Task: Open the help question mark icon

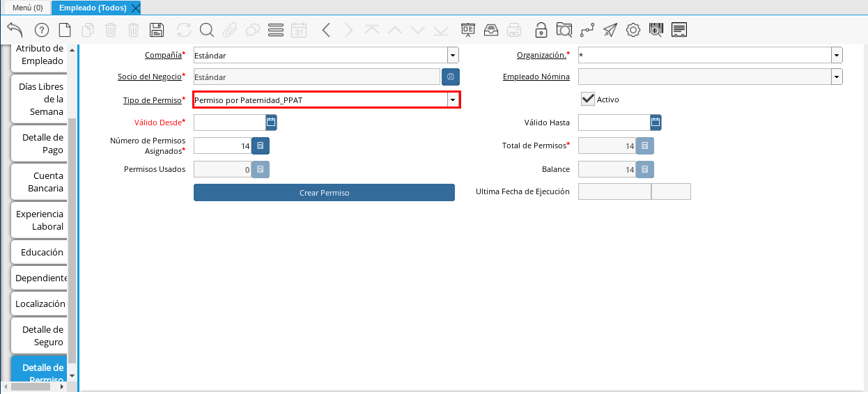Action: pyautogui.click(x=41, y=30)
